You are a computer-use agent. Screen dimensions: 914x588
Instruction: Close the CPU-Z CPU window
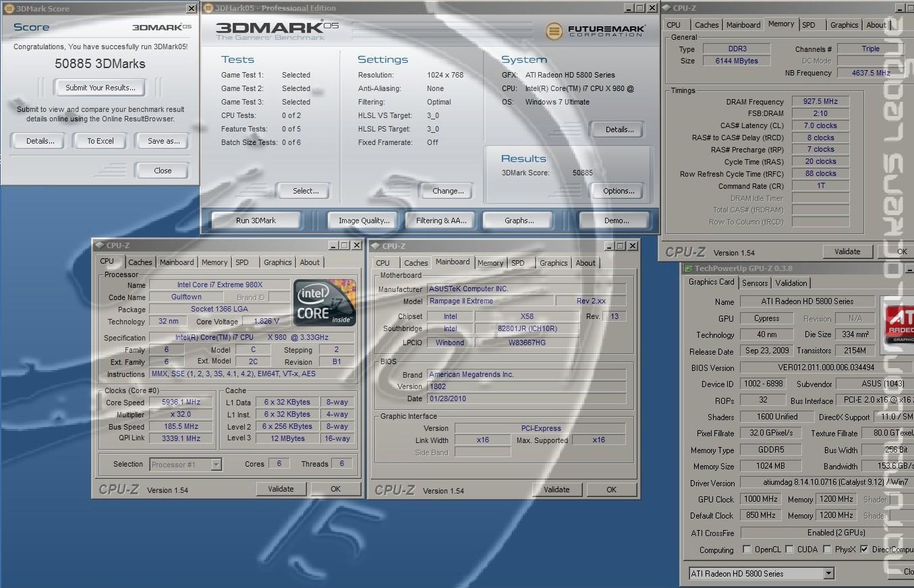tap(357, 245)
